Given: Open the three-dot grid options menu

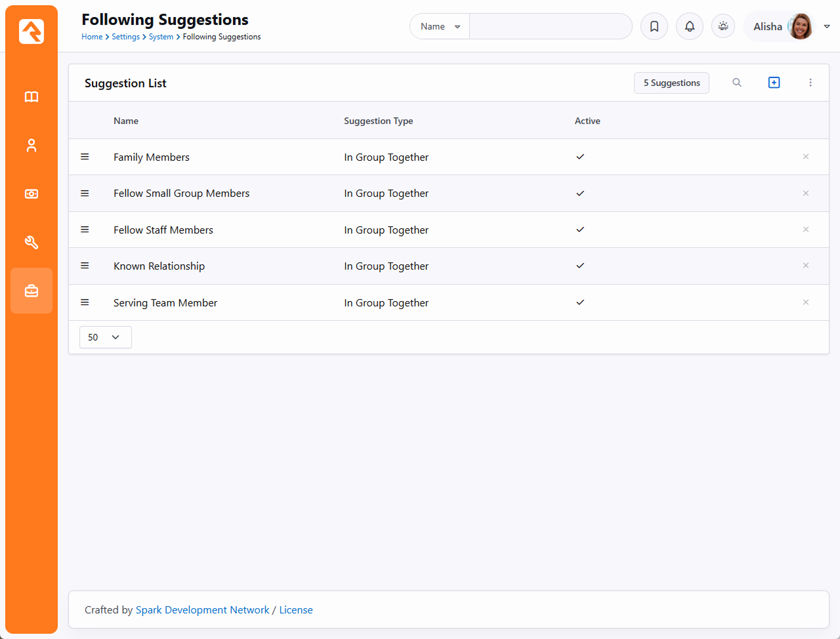Looking at the screenshot, I should tap(810, 83).
